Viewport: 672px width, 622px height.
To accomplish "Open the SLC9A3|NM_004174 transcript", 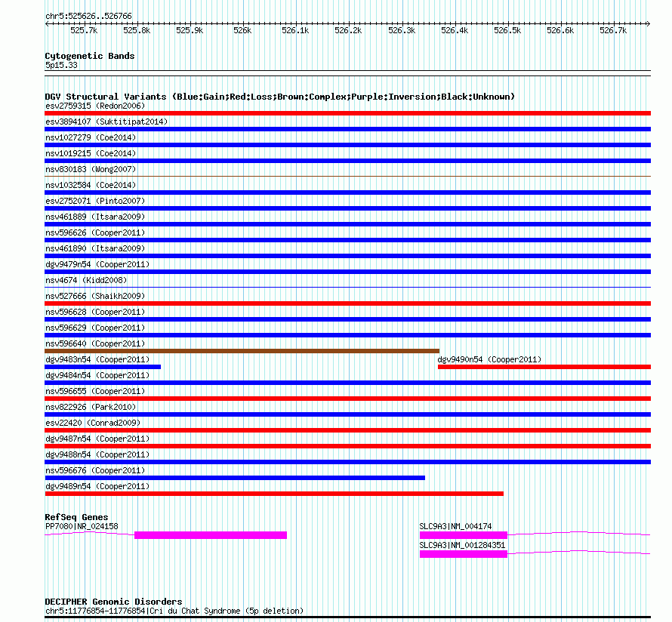I will (455, 526).
